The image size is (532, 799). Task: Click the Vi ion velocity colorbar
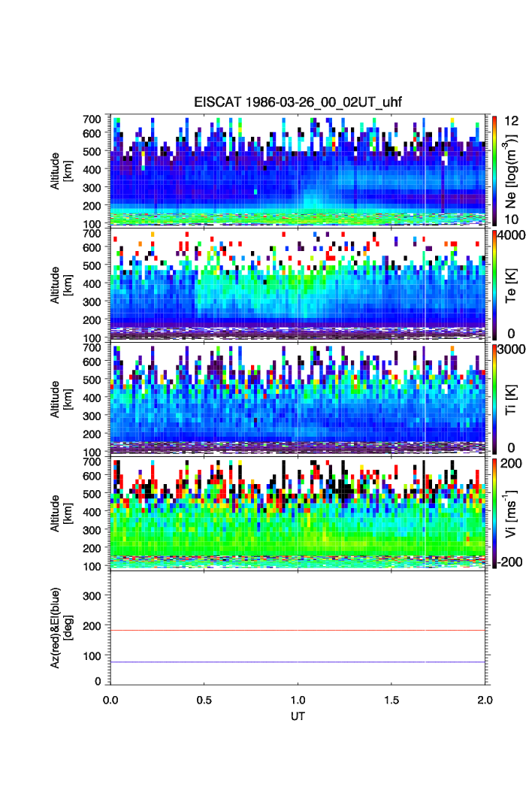coord(494,512)
